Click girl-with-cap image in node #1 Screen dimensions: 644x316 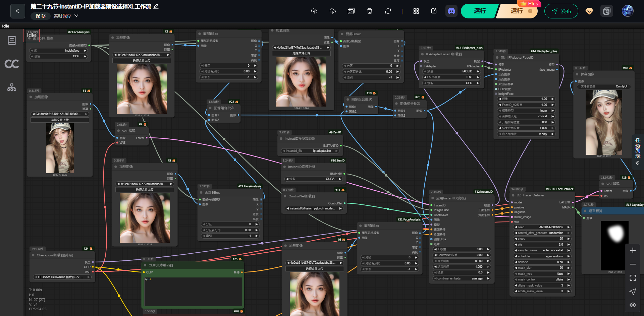pyautogui.click(x=60, y=148)
